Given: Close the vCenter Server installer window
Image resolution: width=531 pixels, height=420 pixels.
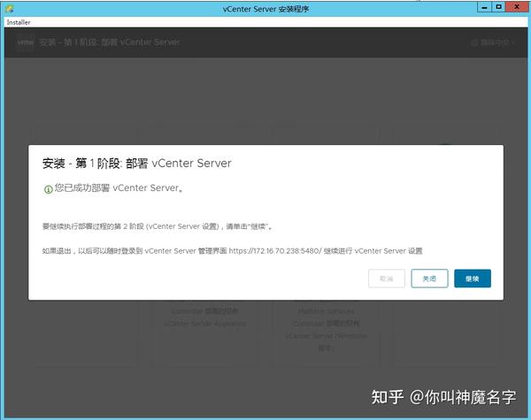Looking at the screenshot, I should (517, 7).
